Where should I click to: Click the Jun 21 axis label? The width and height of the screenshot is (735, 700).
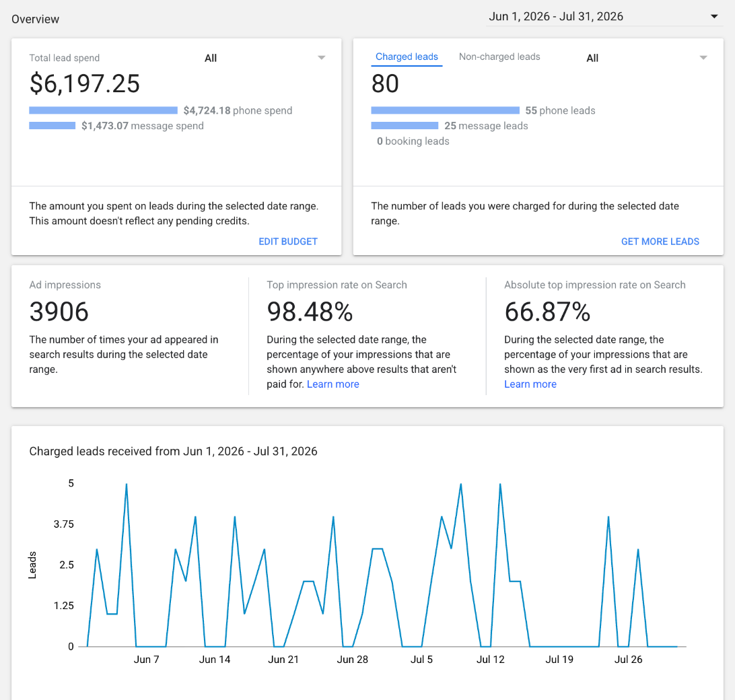[283, 659]
